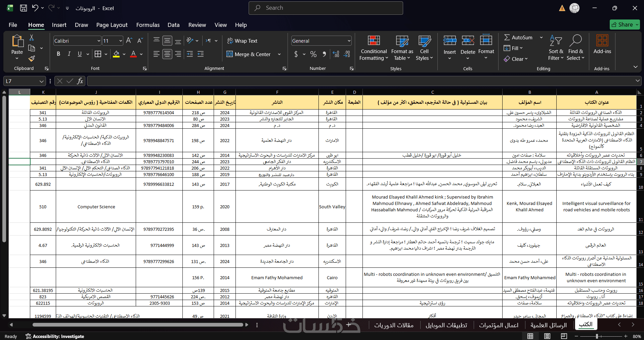Click the Insert Function fx icon
644x340 pixels.
(x=80, y=81)
